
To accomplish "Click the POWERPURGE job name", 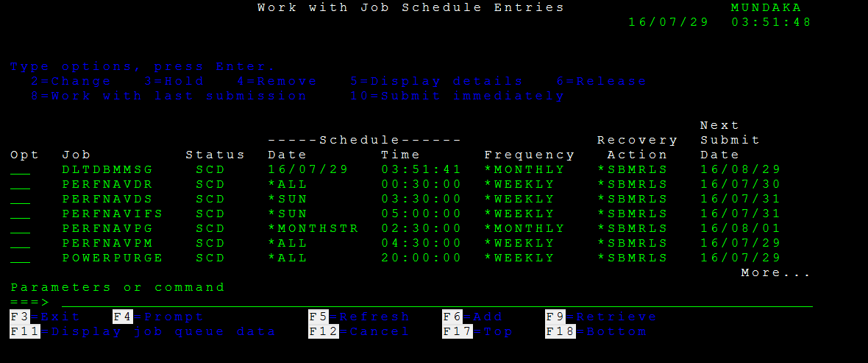I will pyautogui.click(x=112, y=258).
